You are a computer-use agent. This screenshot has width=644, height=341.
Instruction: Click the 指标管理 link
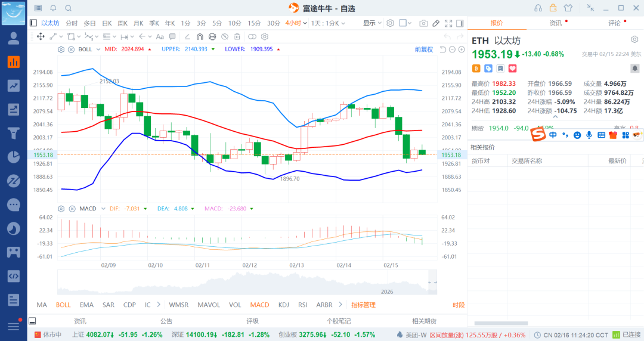click(363, 305)
